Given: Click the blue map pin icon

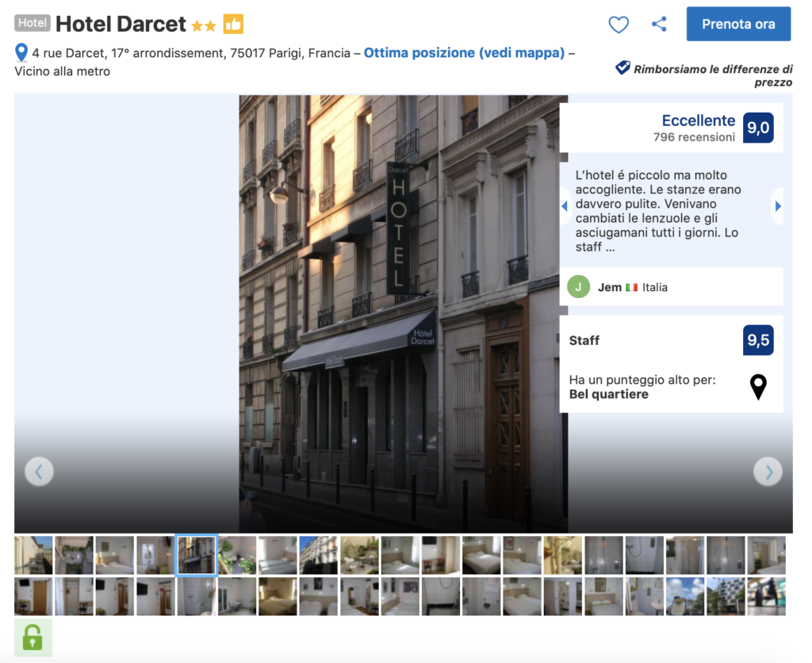Looking at the screenshot, I should coord(21,53).
